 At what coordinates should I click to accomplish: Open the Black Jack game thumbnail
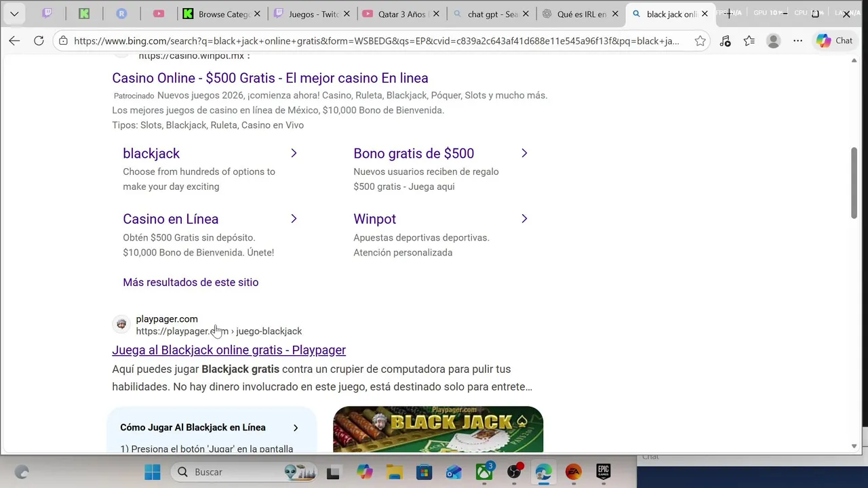[x=438, y=429]
